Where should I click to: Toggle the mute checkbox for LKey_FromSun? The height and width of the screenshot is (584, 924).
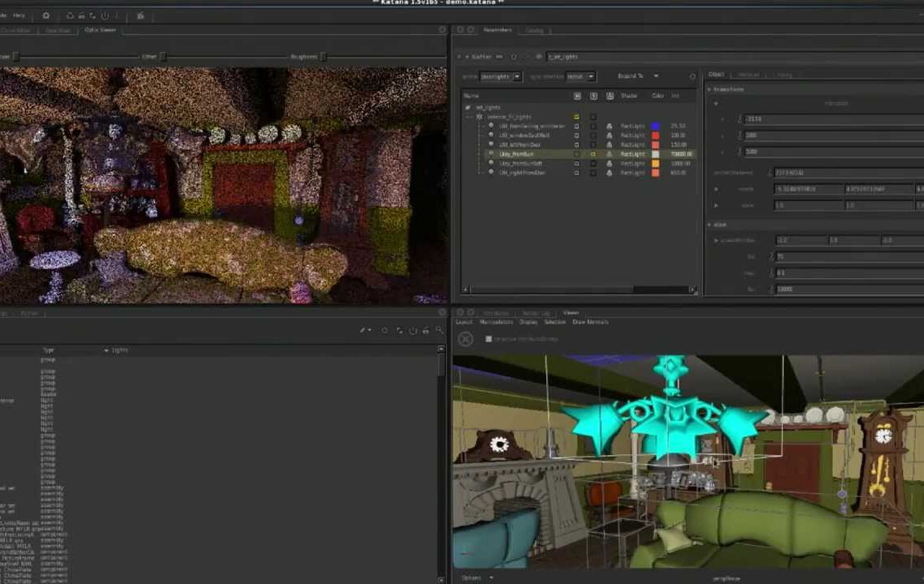point(577,154)
